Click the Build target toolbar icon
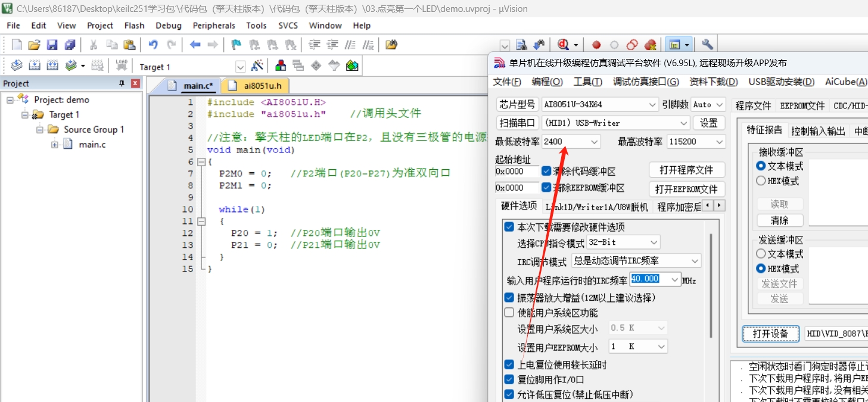 pyautogui.click(x=35, y=66)
